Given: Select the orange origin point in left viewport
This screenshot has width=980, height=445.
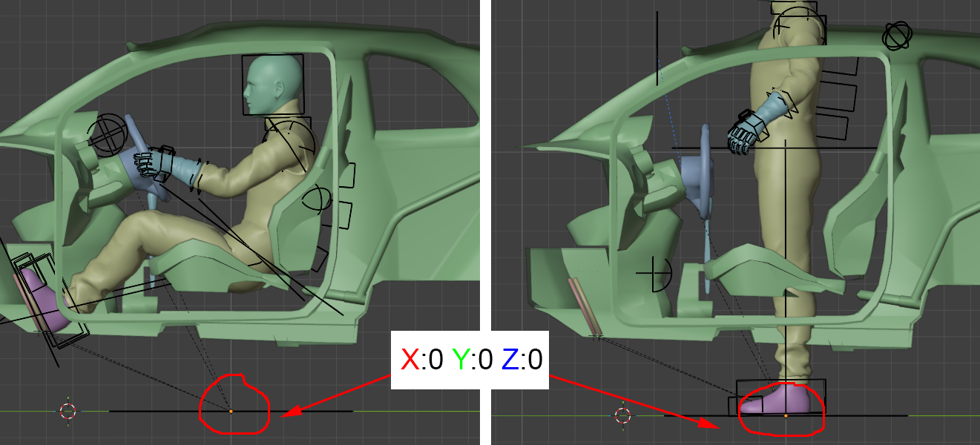Looking at the screenshot, I should point(231,411).
